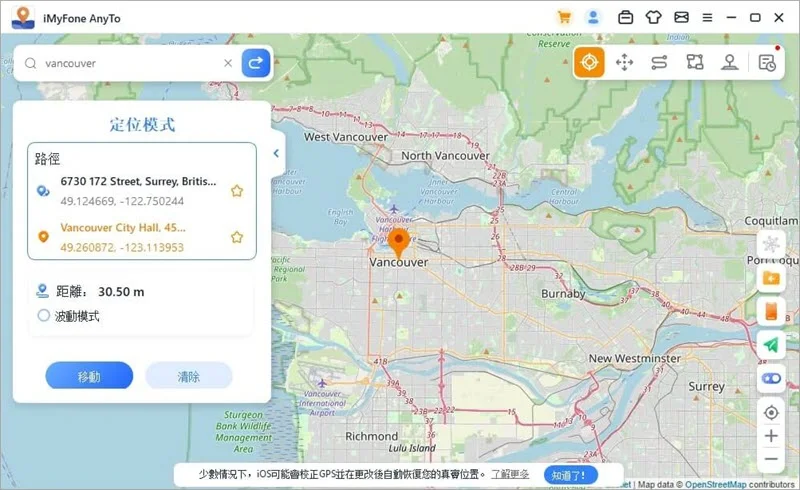Open the favorites folder icon
This screenshot has height=490, width=800.
click(771, 278)
